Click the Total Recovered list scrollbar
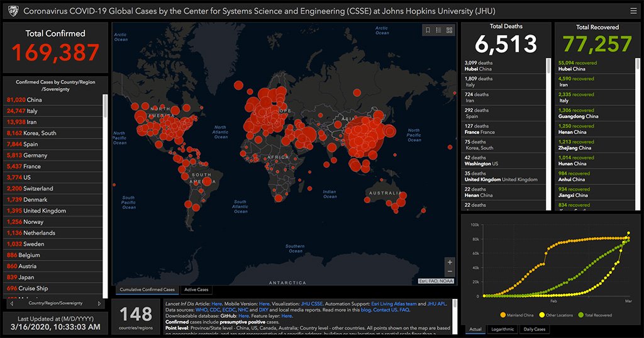The image size is (644, 338). (x=638, y=64)
